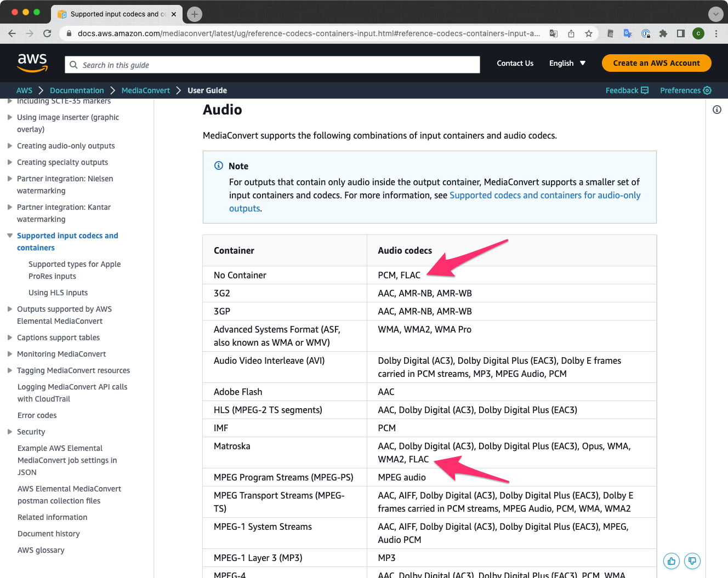This screenshot has height=578, width=728.
Task: Open the English language dropdown
Action: click(567, 63)
